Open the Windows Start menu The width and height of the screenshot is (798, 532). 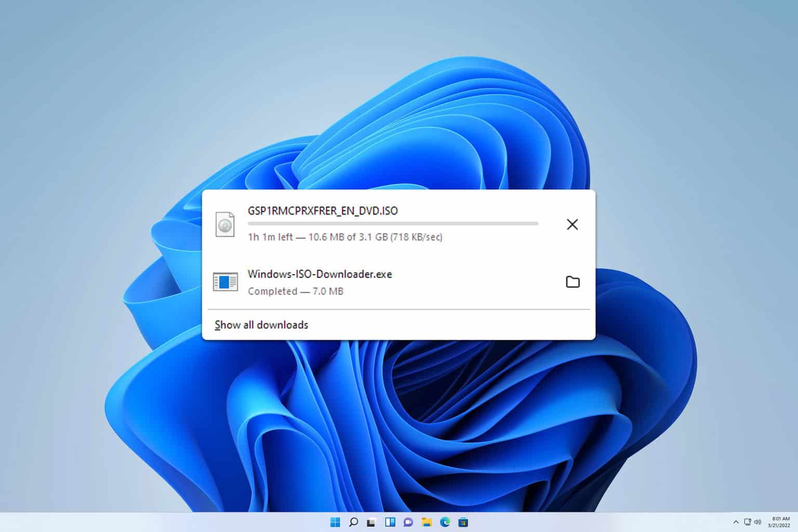click(x=335, y=522)
